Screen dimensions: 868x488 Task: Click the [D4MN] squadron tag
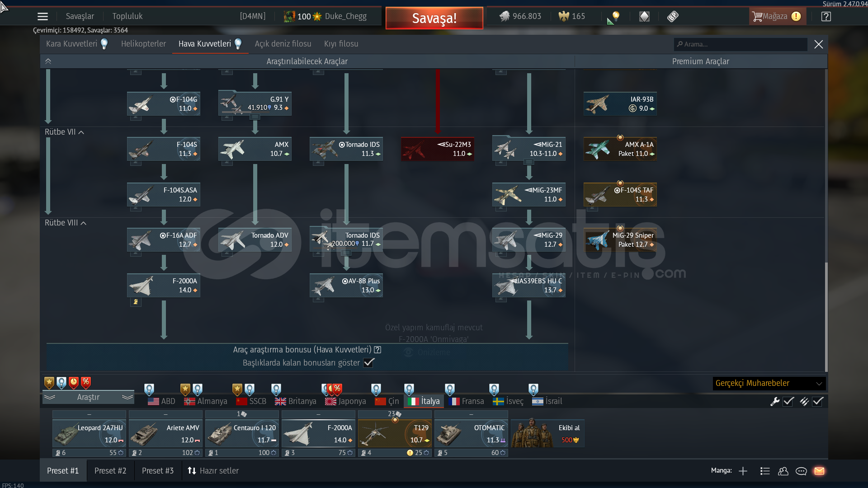click(253, 16)
